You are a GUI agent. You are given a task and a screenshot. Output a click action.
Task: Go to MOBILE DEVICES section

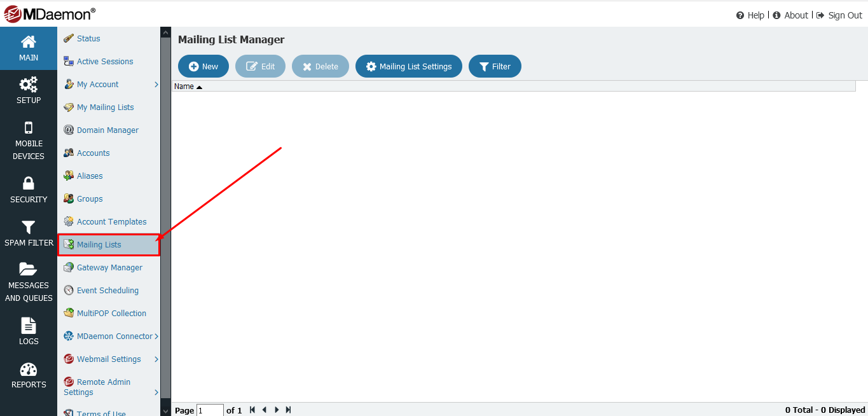pos(29,142)
